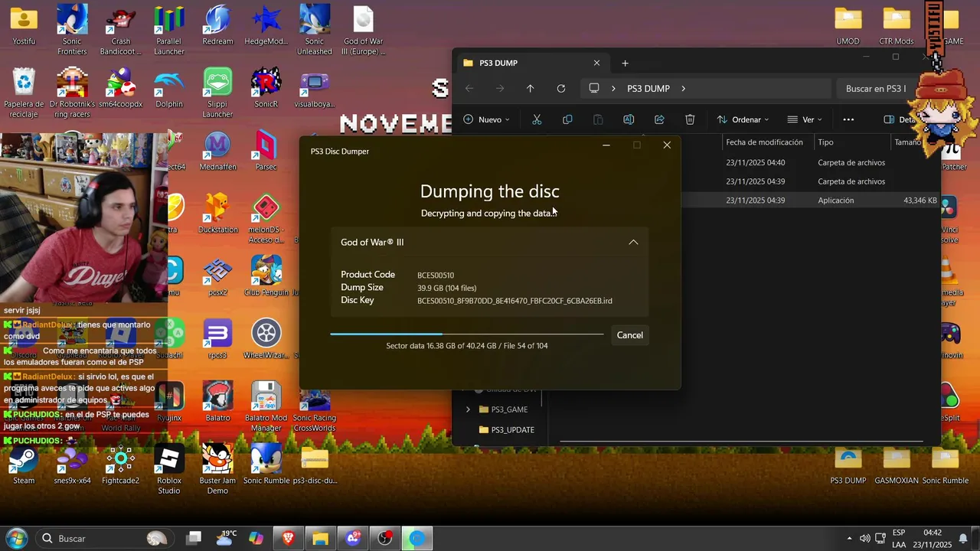This screenshot has width=980, height=551.
Task: Cut selection in Explorer toolbar
Action: [537, 119]
